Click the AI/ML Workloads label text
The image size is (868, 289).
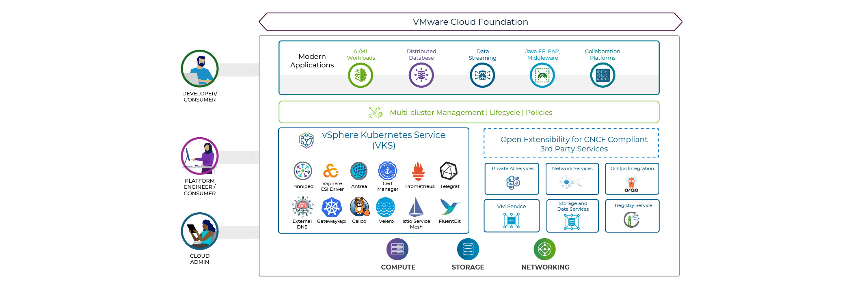tap(361, 55)
